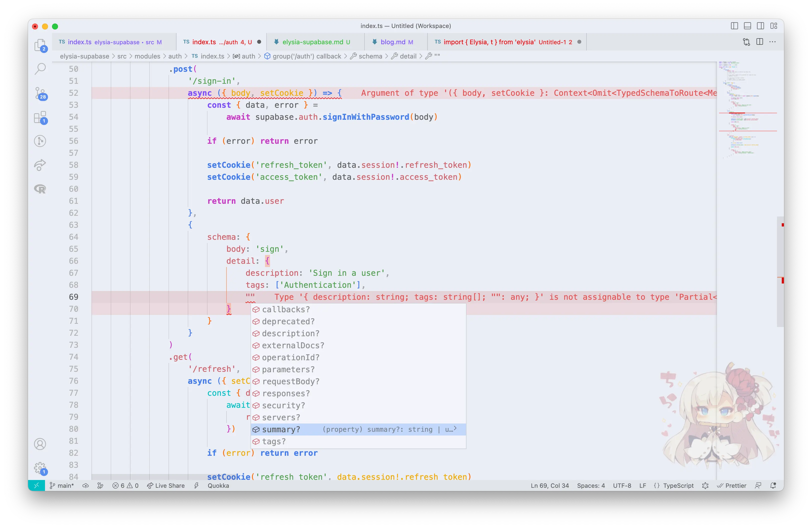Switch to elysia-supabase.md tab
The image size is (812, 528).
[x=315, y=42]
